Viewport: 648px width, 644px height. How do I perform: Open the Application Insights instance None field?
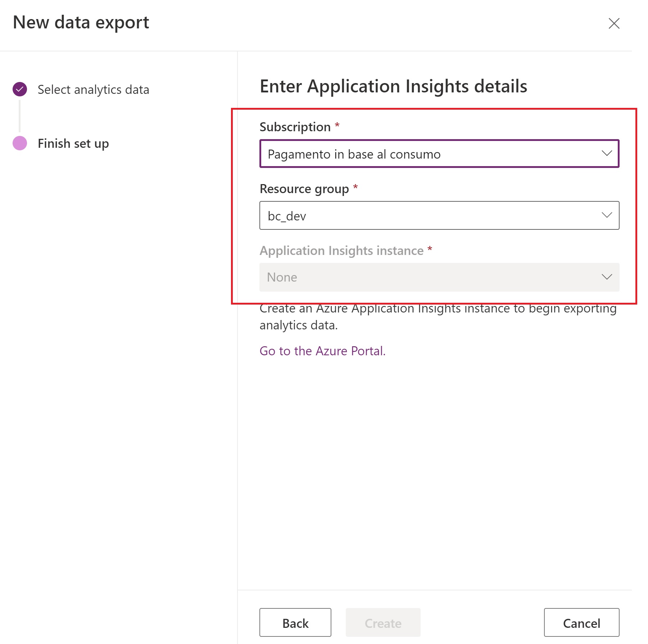pyautogui.click(x=432, y=277)
